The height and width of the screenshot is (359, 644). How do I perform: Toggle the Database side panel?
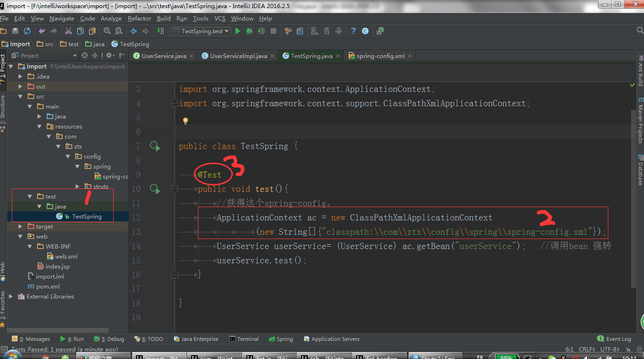640,170
